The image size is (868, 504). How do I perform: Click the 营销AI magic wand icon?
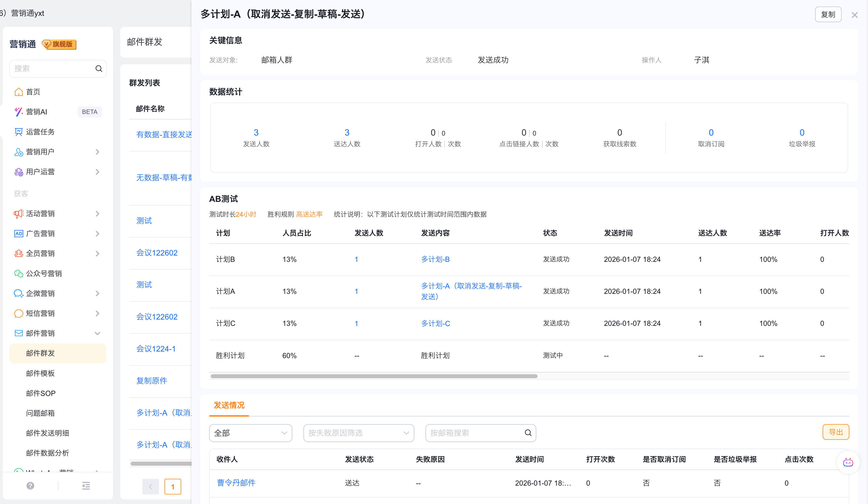click(19, 112)
